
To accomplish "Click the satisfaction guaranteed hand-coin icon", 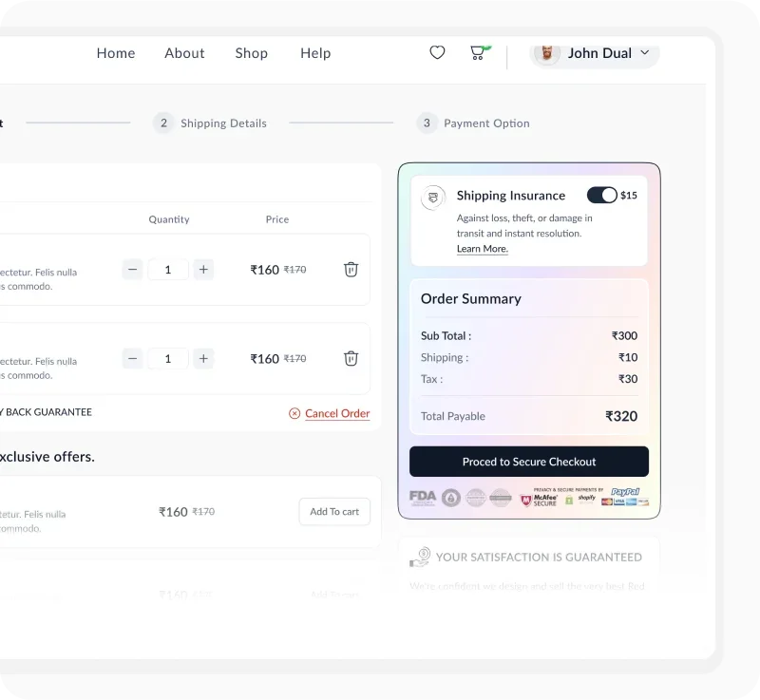I will pyautogui.click(x=420, y=558).
